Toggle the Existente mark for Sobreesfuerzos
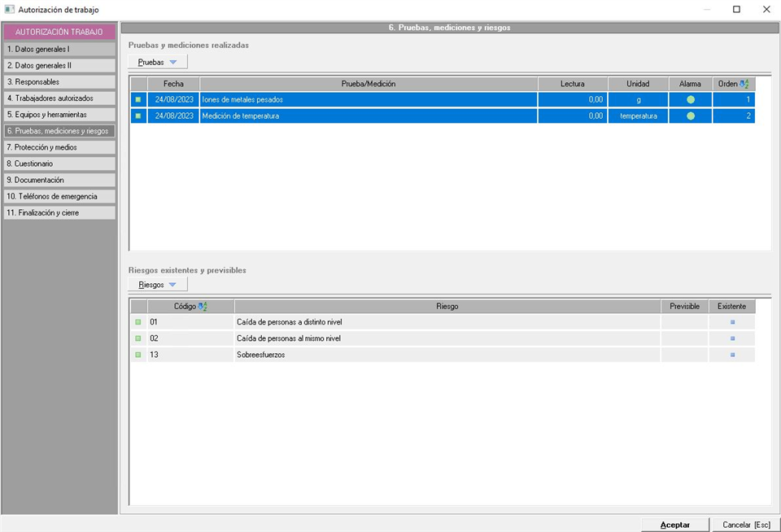The height and width of the screenshot is (532, 781). pyautogui.click(x=732, y=355)
